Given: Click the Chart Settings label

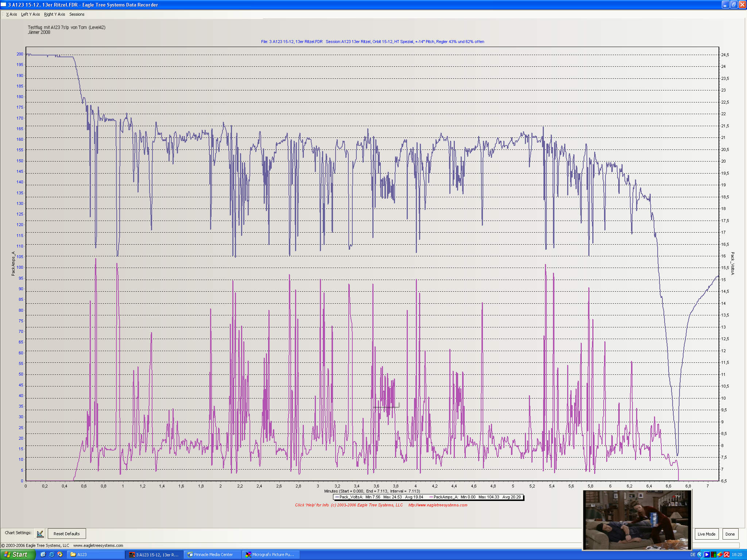Looking at the screenshot, I should (x=18, y=533).
